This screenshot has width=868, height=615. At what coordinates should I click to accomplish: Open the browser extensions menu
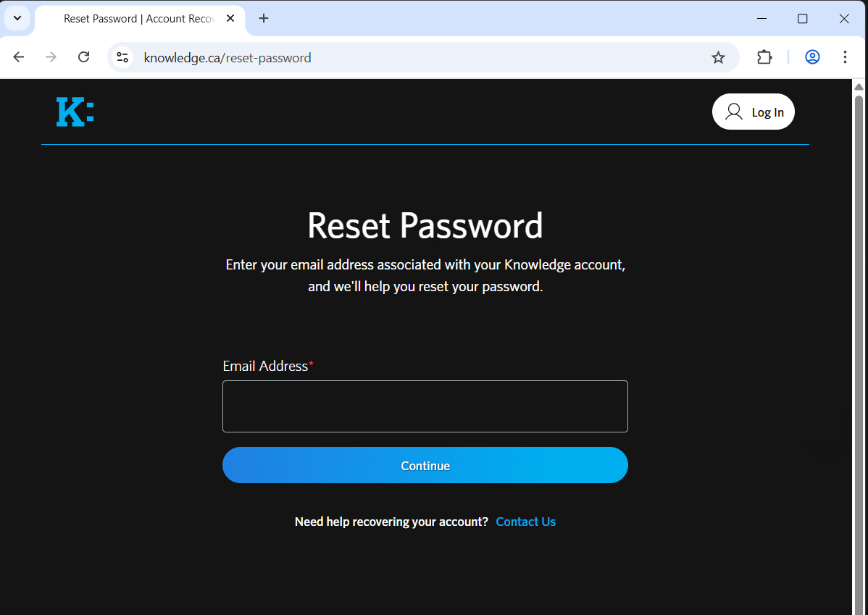764,57
